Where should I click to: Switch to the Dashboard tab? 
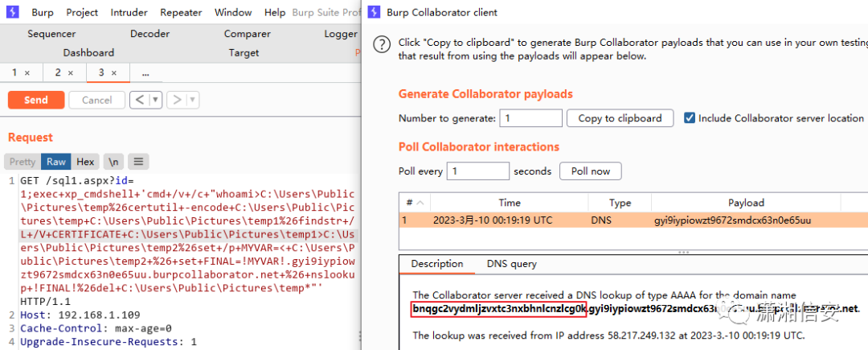coord(88,52)
